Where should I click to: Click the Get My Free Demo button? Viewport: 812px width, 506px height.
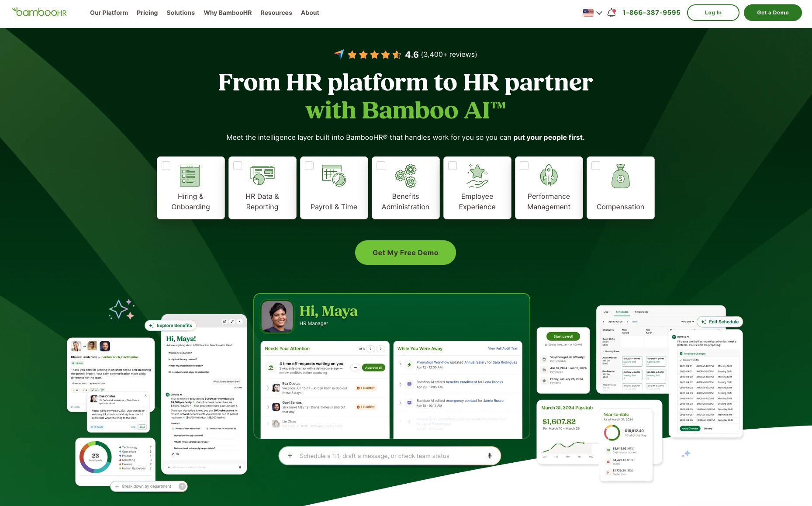[405, 253]
